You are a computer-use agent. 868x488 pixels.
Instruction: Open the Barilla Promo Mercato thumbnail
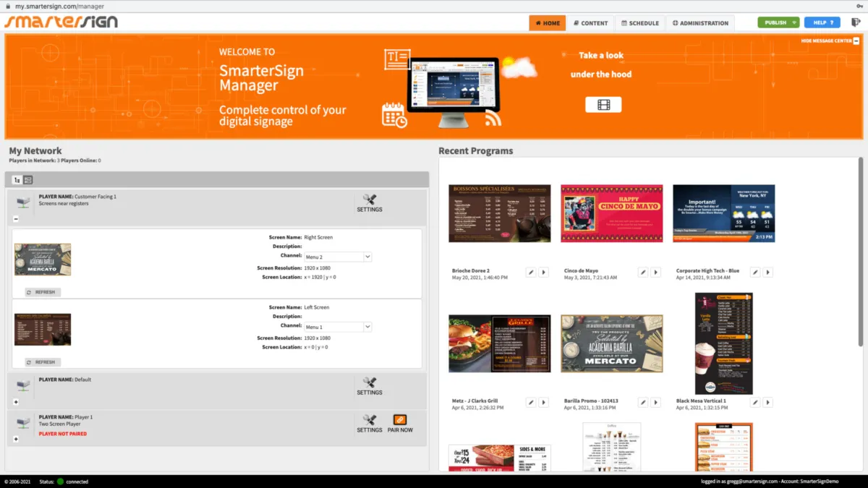point(611,343)
